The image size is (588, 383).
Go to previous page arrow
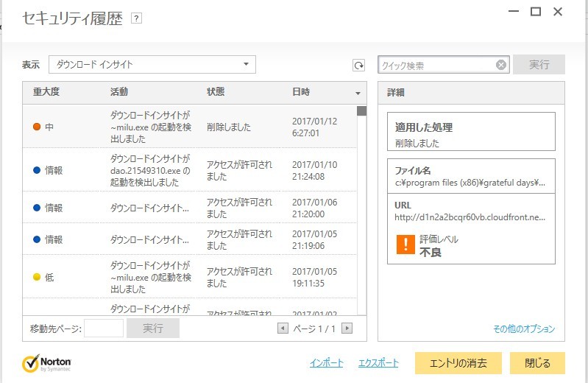click(x=283, y=328)
